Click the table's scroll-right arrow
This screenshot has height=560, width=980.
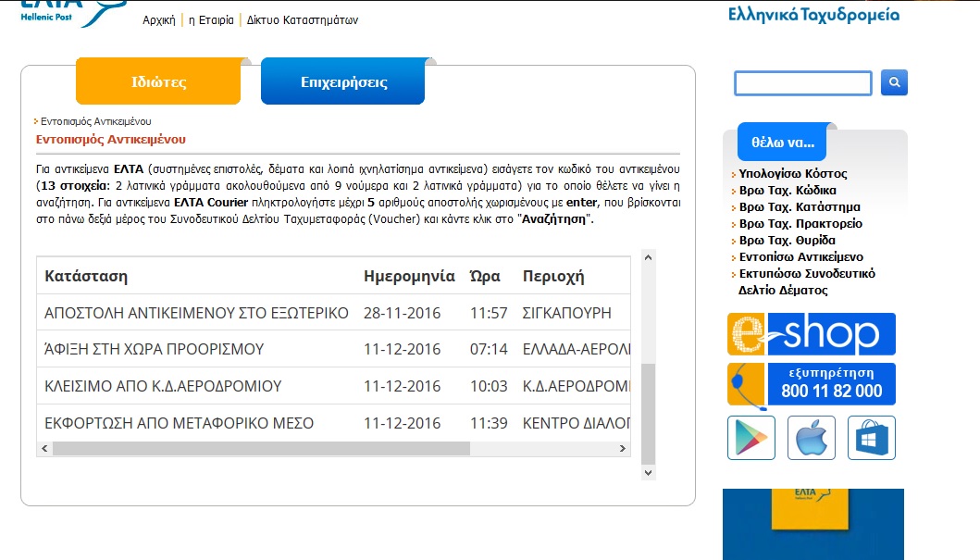click(623, 449)
